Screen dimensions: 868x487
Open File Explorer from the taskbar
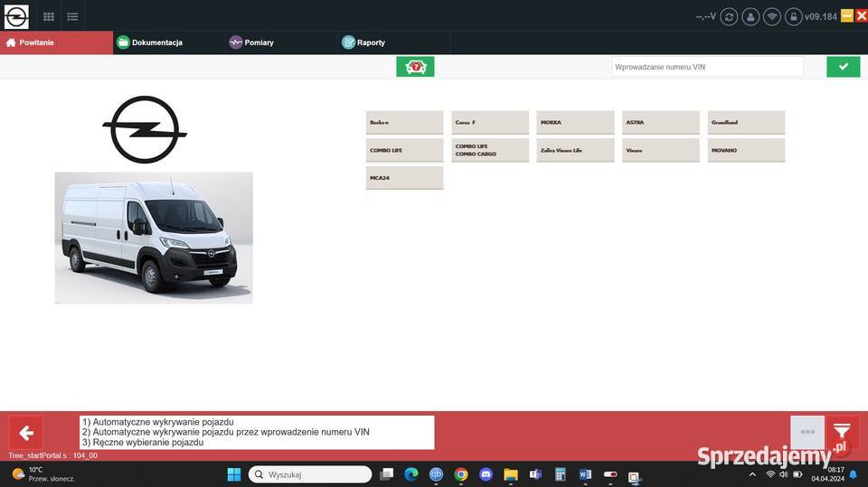point(510,474)
